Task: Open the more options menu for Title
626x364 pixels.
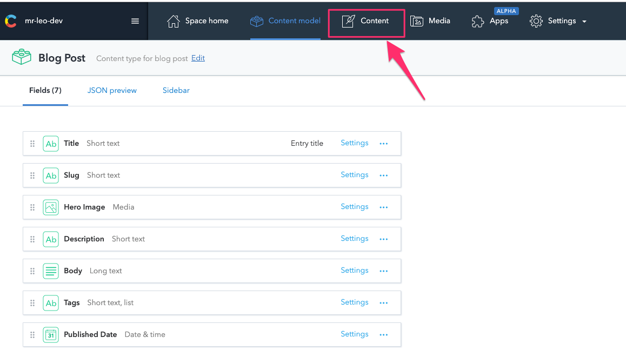Action: tap(384, 143)
